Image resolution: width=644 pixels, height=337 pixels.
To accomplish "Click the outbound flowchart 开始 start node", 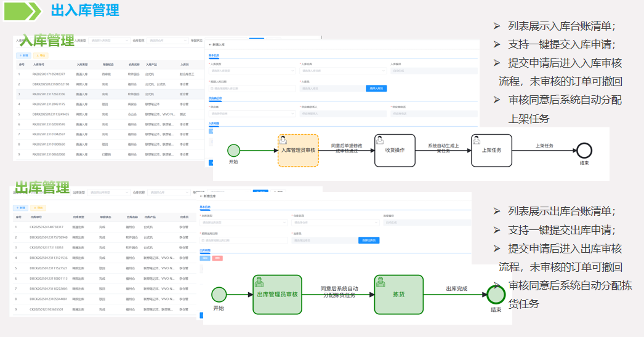I will click(219, 295).
